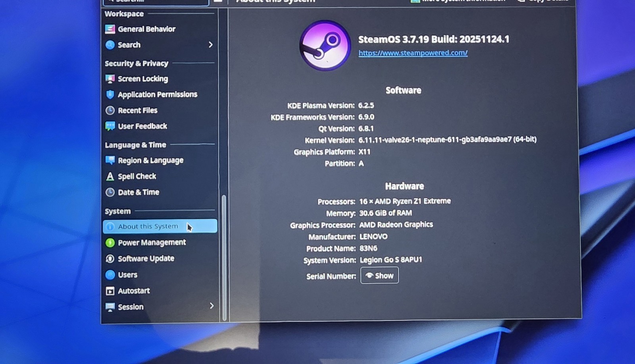Open Power Management green icon
Screen dimensions: 635x364
(110, 243)
